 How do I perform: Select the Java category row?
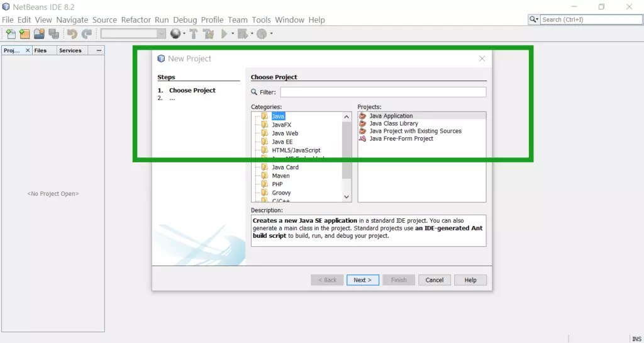(x=278, y=116)
